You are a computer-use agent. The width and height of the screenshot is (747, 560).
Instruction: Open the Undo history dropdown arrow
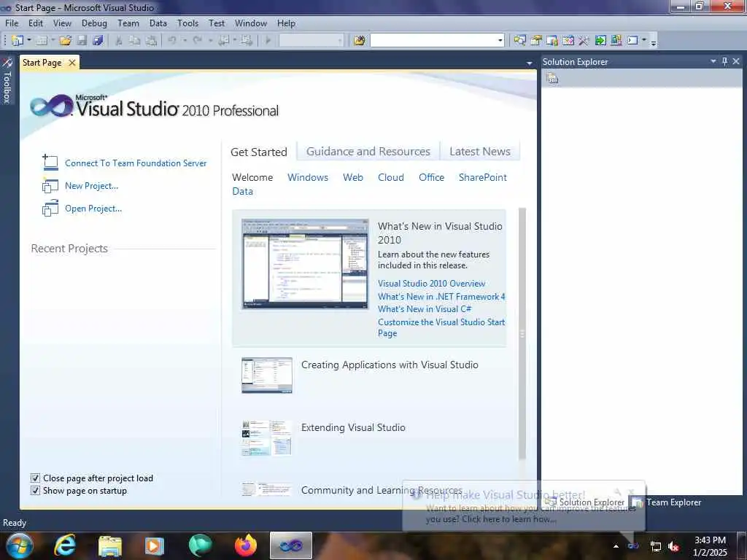click(x=185, y=41)
